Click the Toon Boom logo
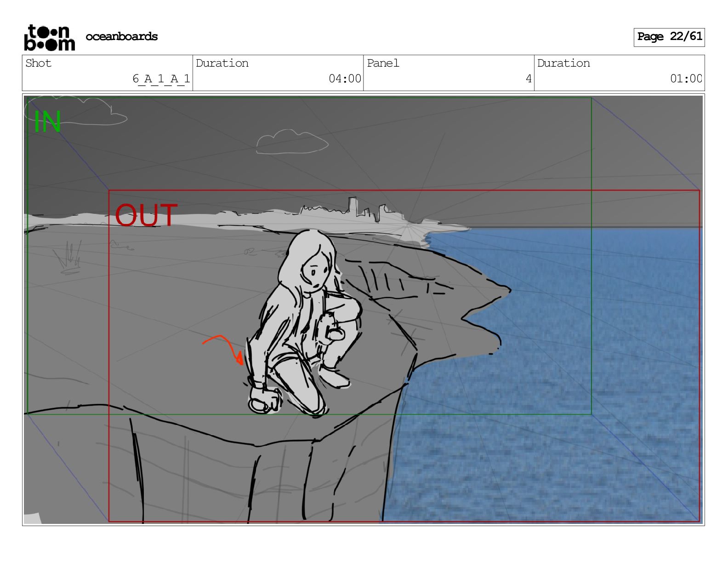Image resolution: width=728 pixels, height=563 pixels. click(x=49, y=37)
